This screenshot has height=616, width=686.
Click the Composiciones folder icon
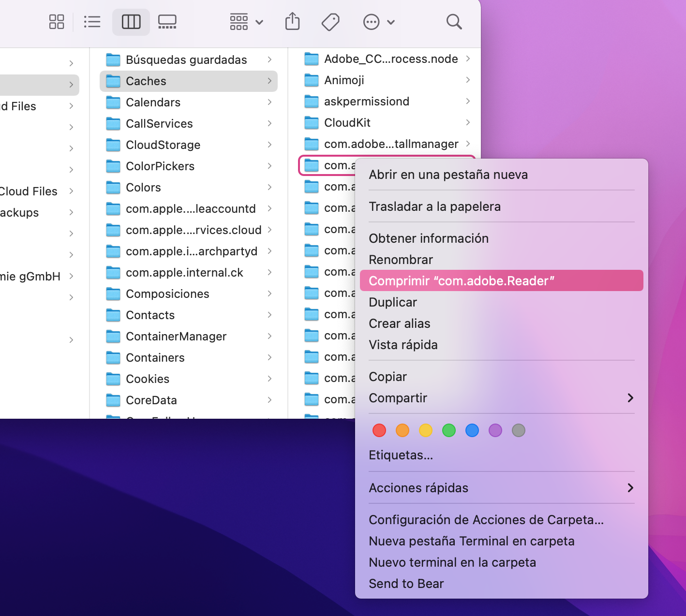113,294
